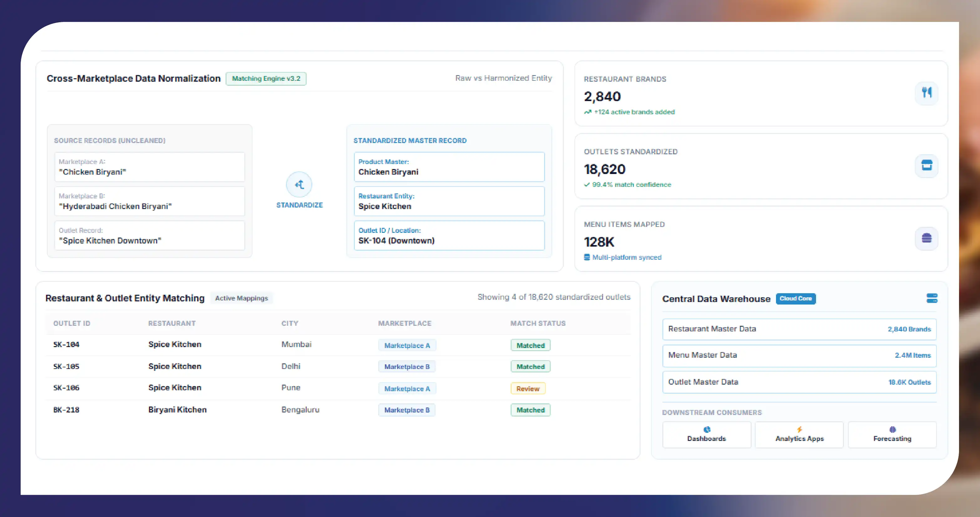Click Matched status for SK-105
Viewport: 980px width, 517px height.
(x=530, y=366)
